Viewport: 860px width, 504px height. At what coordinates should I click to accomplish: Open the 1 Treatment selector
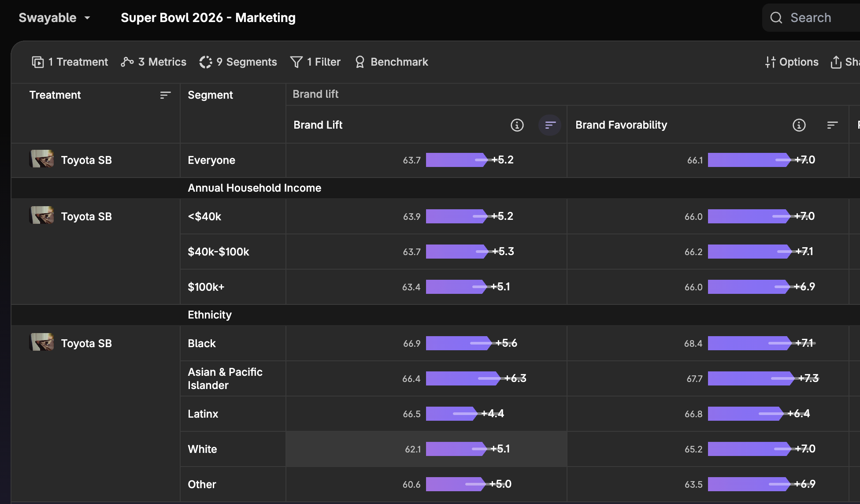[x=70, y=62]
